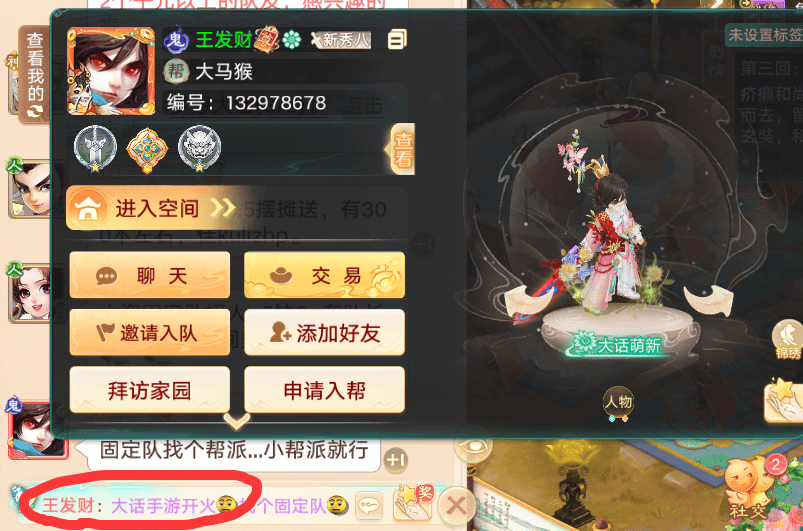The width and height of the screenshot is (803, 531).
Task: Open the 进入空间 space entry
Action: point(152,208)
